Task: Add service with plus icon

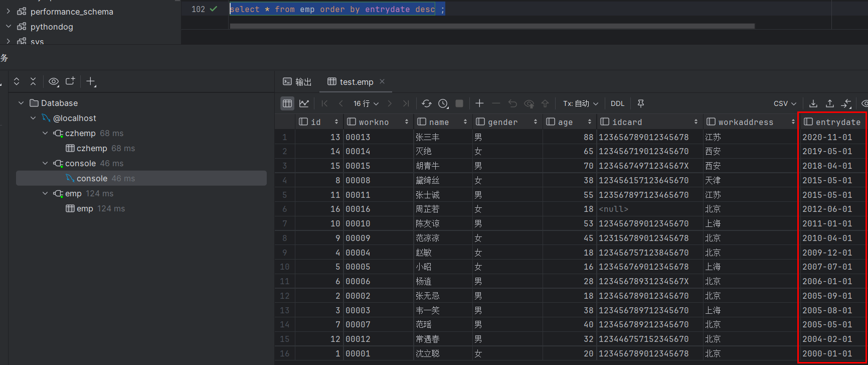Action: point(91,81)
